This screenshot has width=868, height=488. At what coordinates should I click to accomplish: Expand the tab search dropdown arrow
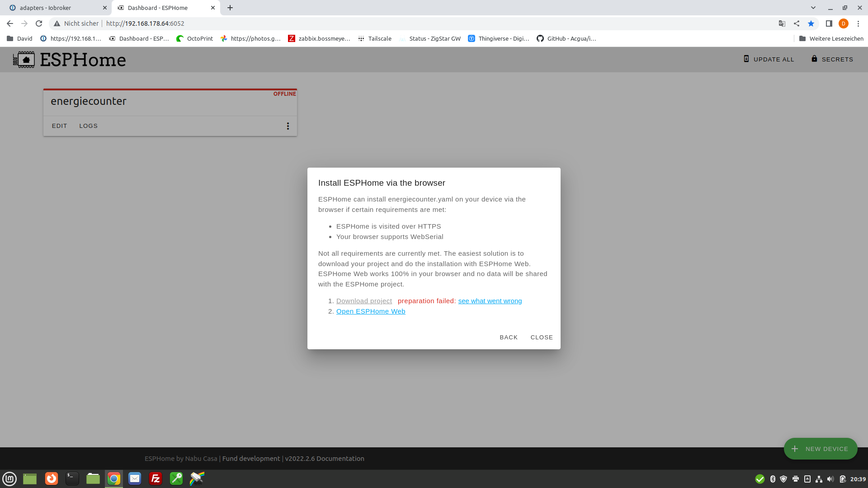pyautogui.click(x=813, y=8)
